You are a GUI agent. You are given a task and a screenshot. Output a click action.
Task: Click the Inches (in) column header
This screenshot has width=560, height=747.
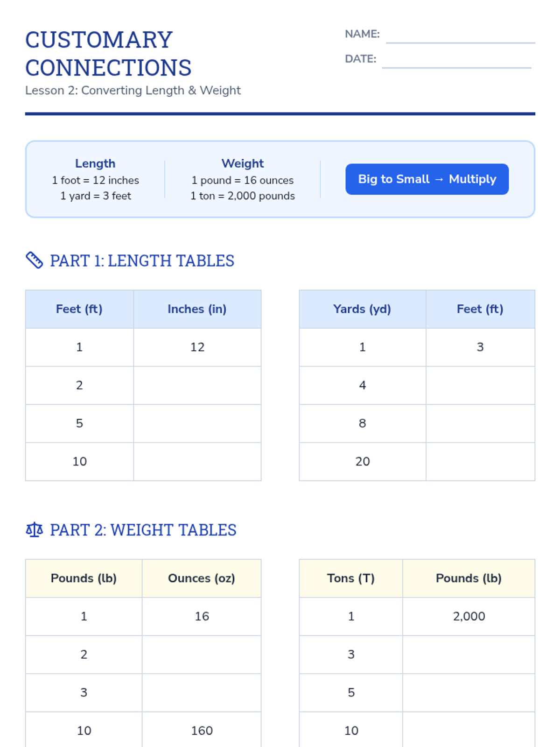[x=197, y=309]
